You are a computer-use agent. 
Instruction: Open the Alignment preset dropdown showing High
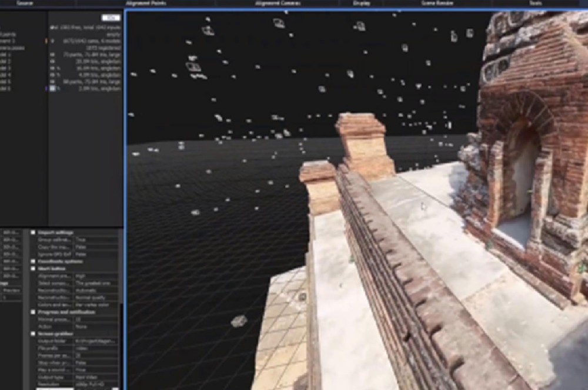click(96, 275)
